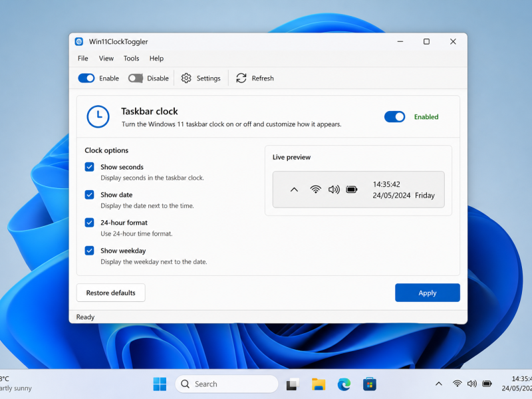Open Task View on the taskbar
532x399 pixels.
[293, 384]
